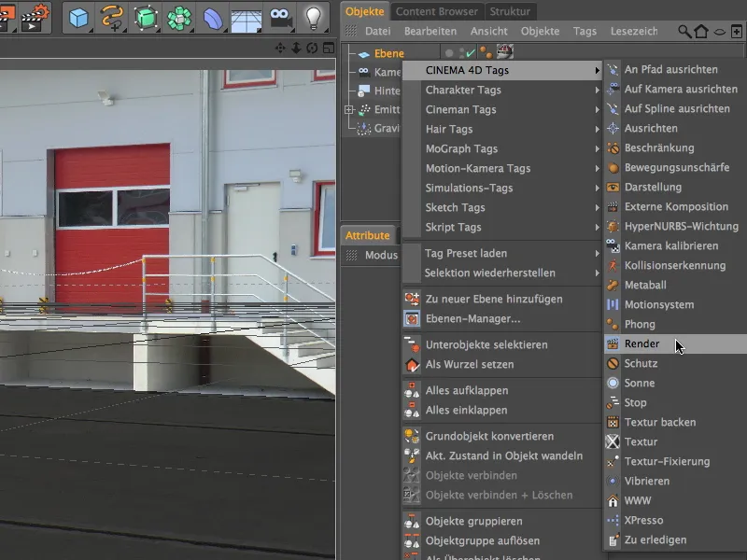Click the HyperNURBS generator icon
Viewport: 747px width, 560px height.
coord(148,17)
